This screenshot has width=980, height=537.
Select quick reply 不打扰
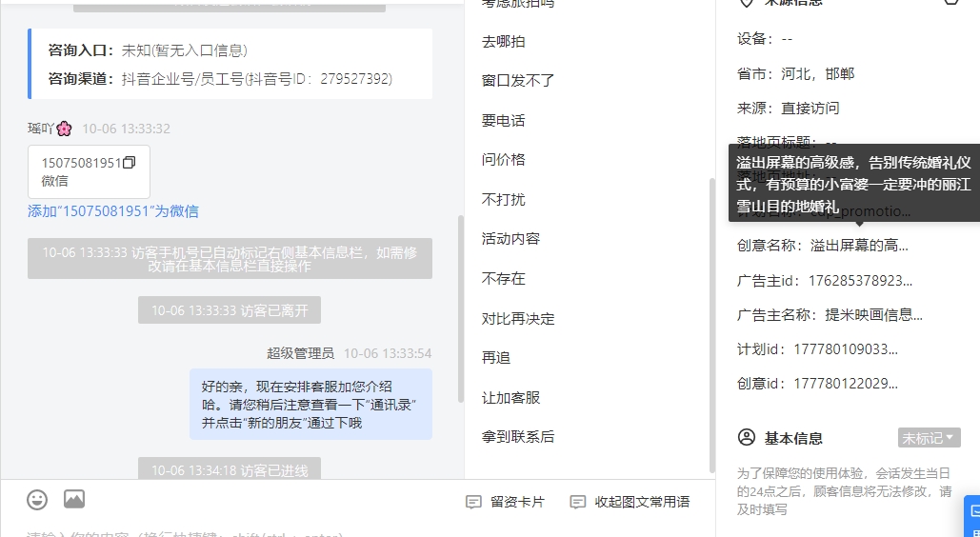pos(503,200)
